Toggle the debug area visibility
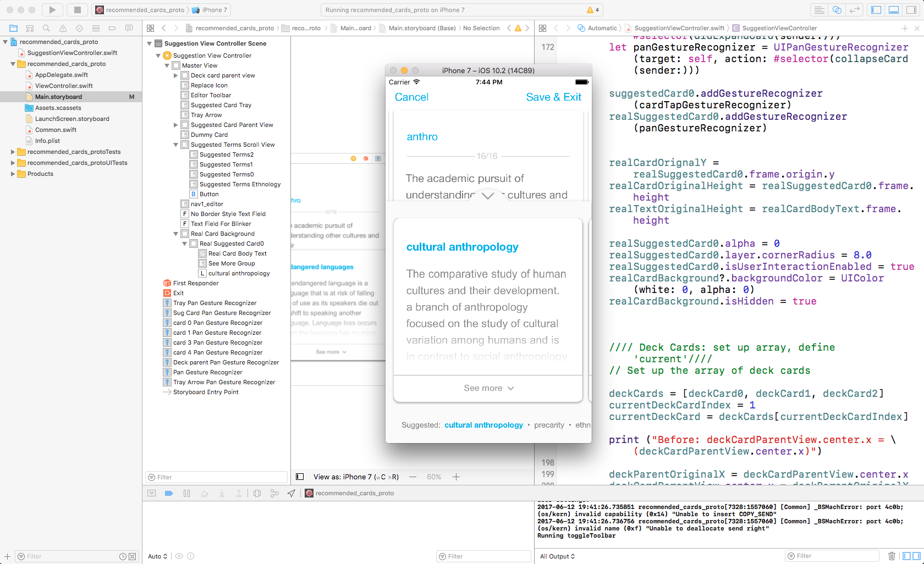 [894, 10]
